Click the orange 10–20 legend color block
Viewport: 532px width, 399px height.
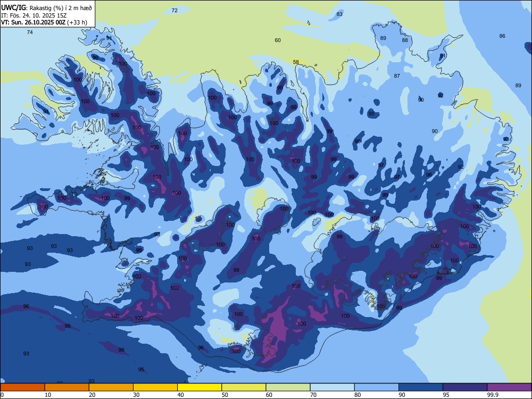[x=67, y=387]
